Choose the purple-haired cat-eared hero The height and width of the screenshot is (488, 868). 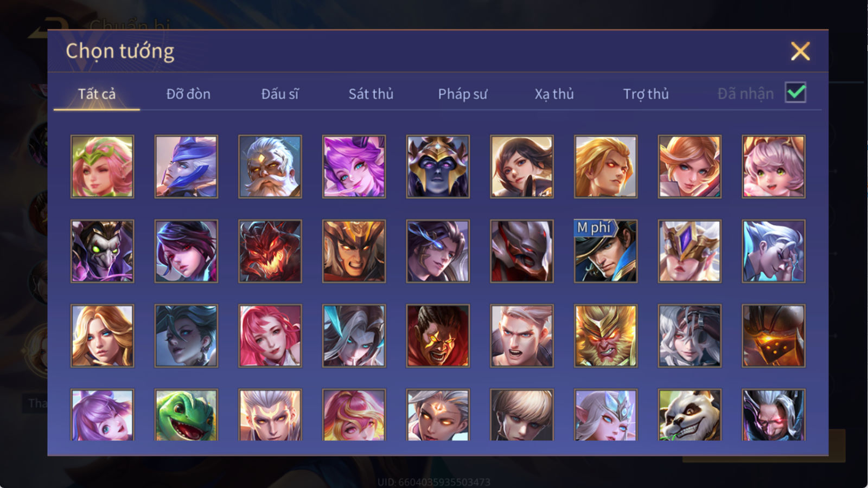pos(354,166)
